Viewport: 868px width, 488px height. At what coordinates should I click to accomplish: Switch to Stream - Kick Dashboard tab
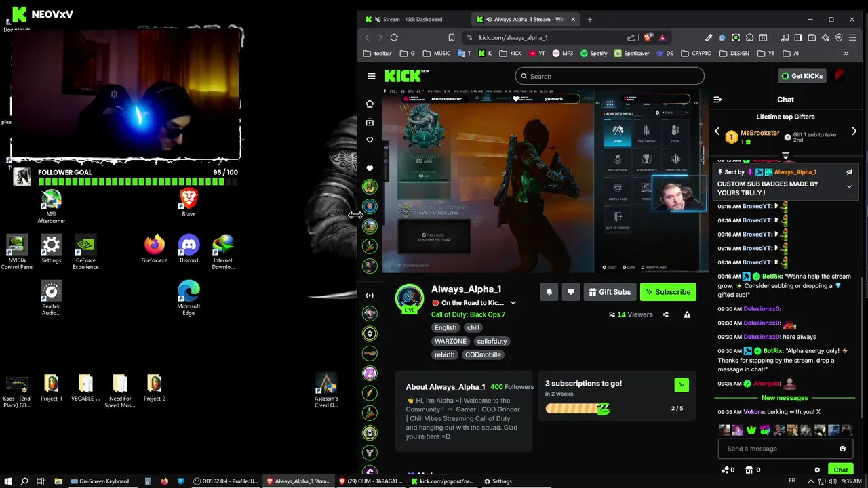coord(412,19)
